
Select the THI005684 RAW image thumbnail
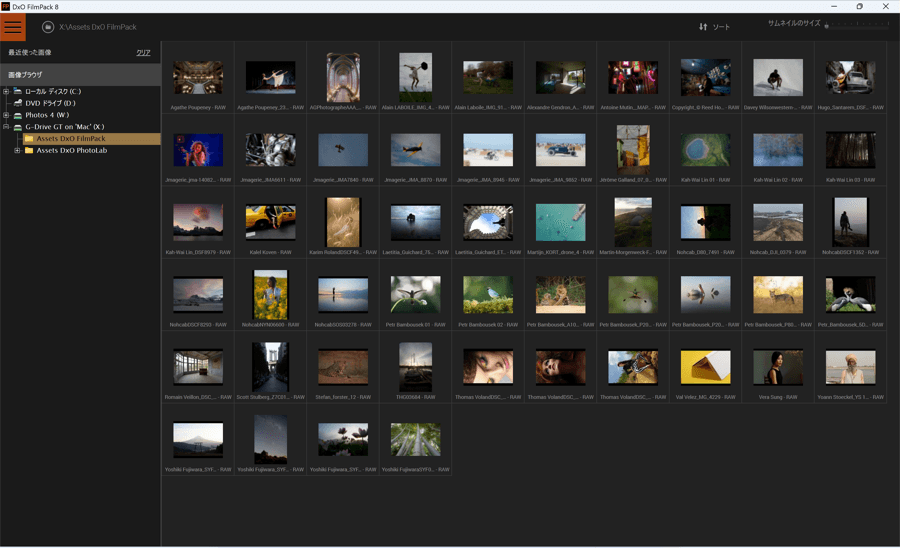(415, 367)
